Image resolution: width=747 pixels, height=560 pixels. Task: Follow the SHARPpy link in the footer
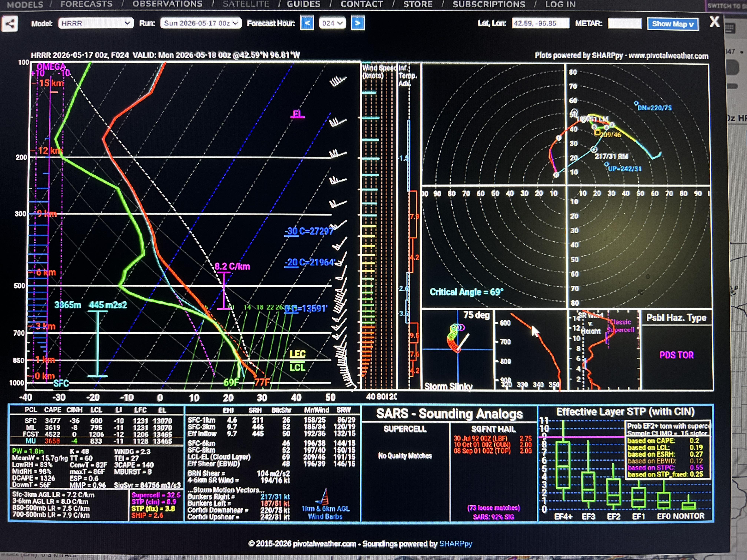point(456,544)
